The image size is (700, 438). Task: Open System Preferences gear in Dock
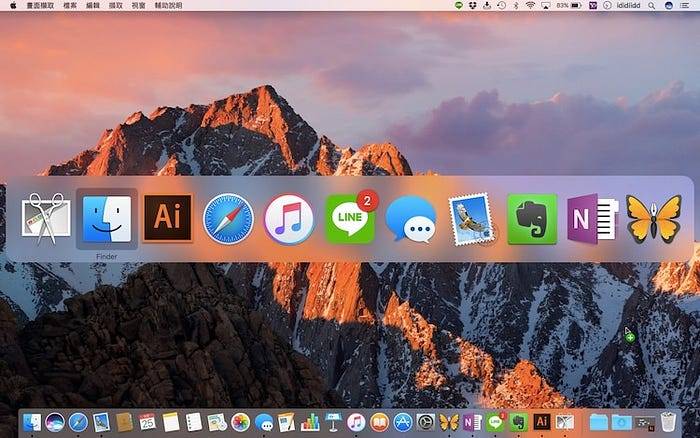[426, 422]
